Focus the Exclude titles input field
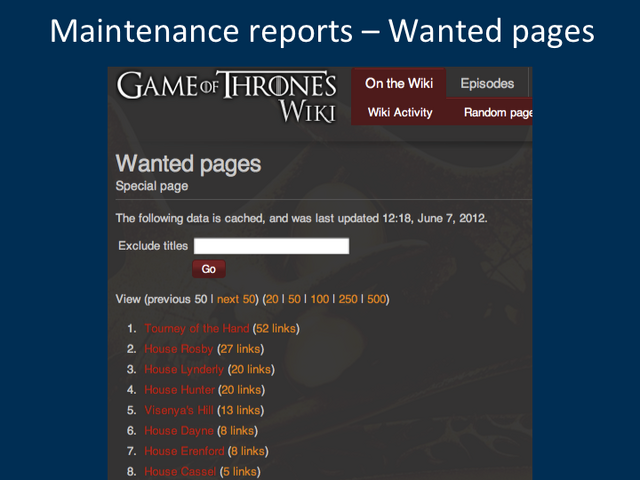 click(x=271, y=246)
